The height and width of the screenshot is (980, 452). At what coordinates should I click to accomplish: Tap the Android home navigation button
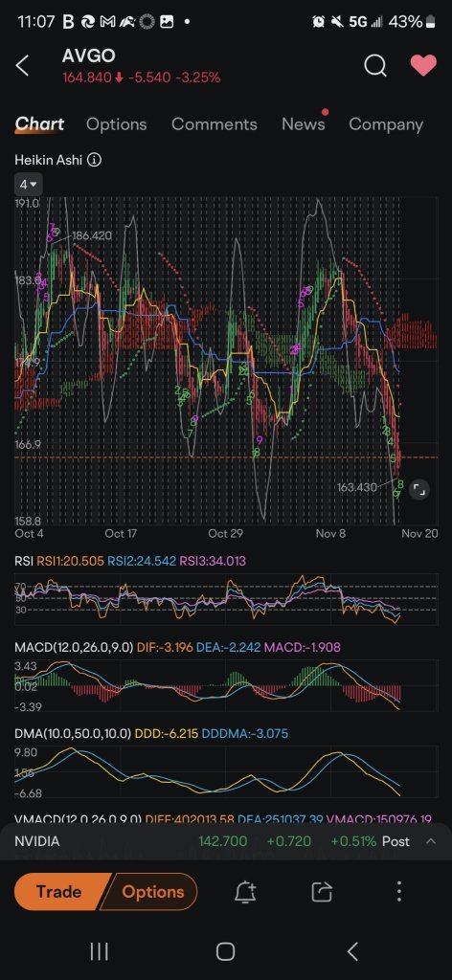click(x=225, y=952)
